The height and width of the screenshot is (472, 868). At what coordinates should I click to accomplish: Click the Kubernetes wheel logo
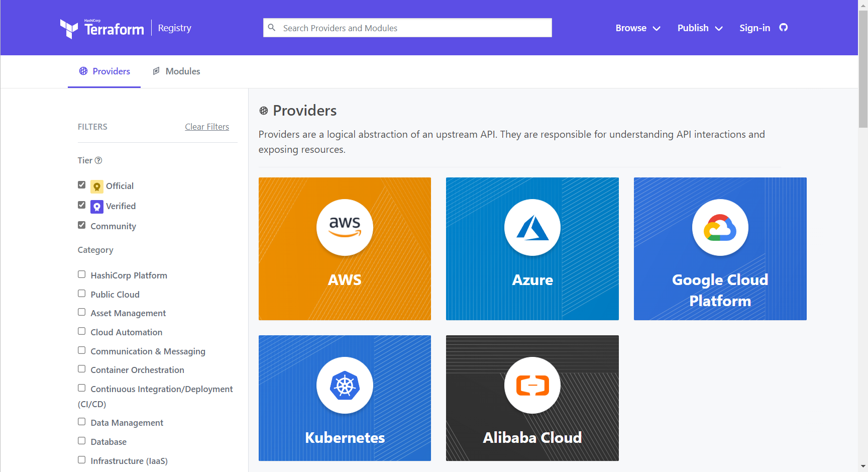point(345,386)
